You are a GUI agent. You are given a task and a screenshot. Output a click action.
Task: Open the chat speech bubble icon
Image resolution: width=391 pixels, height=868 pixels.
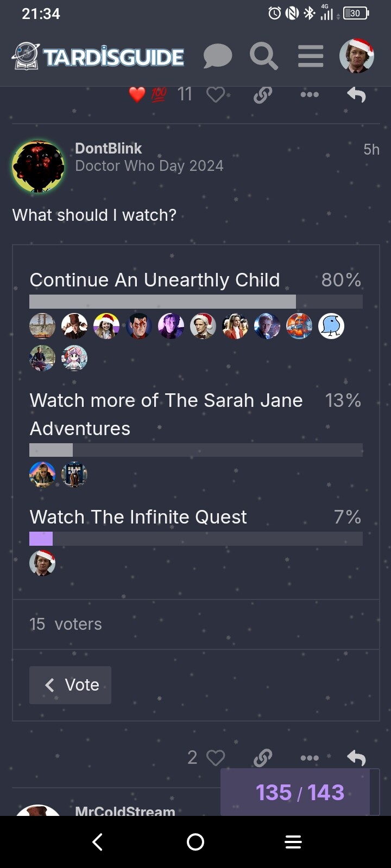(218, 56)
